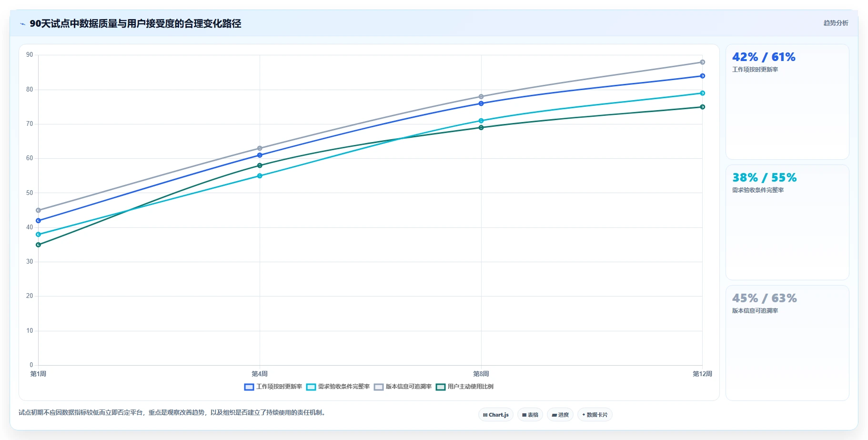The image size is (868, 440).
Task: Click the 90 tick on the y-axis
Action: click(x=30, y=55)
